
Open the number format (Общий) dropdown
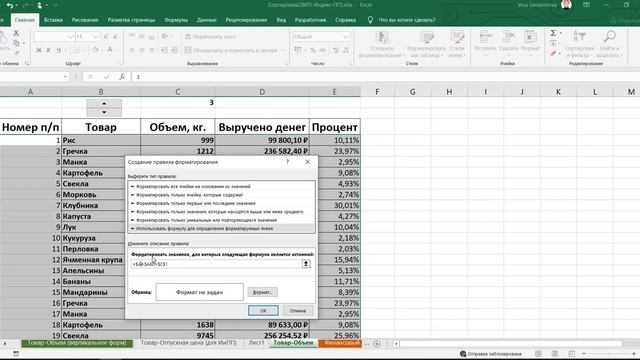pyautogui.click(x=346, y=37)
